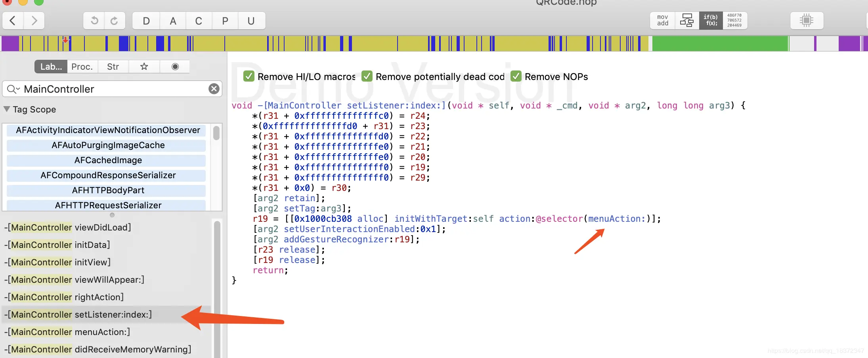Open search options magnifier dropdown
868x358 pixels.
click(x=13, y=89)
